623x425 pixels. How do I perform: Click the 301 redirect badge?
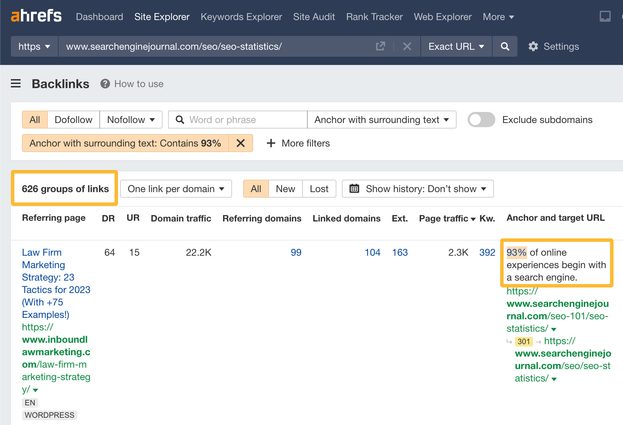point(524,341)
